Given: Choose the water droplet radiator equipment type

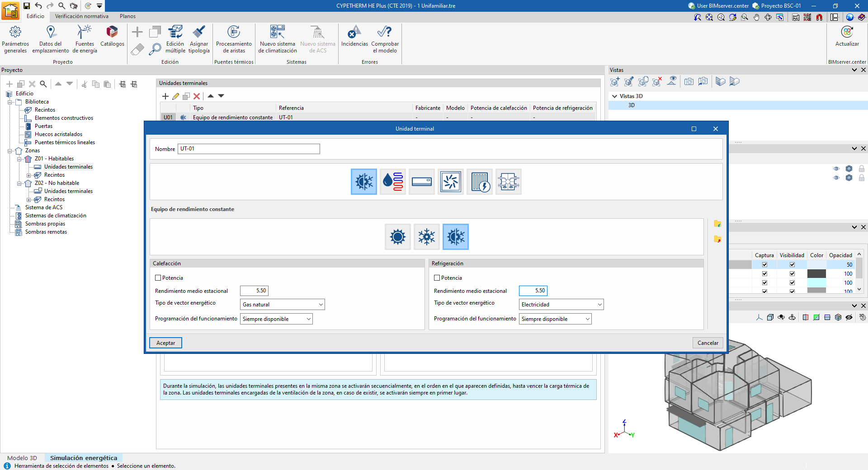Looking at the screenshot, I should tap(392, 182).
